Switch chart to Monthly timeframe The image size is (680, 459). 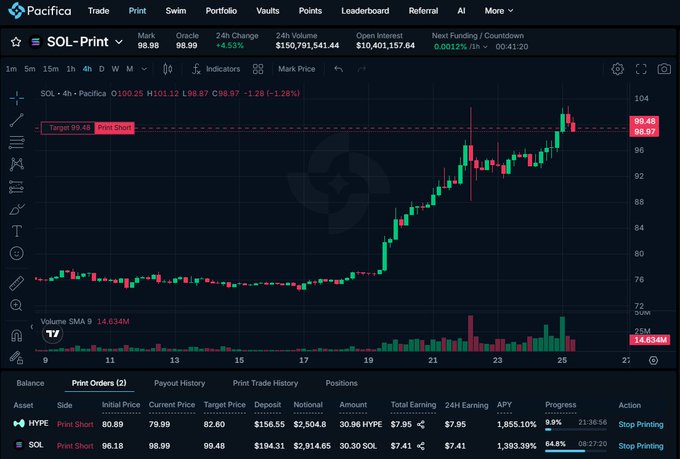coord(130,69)
